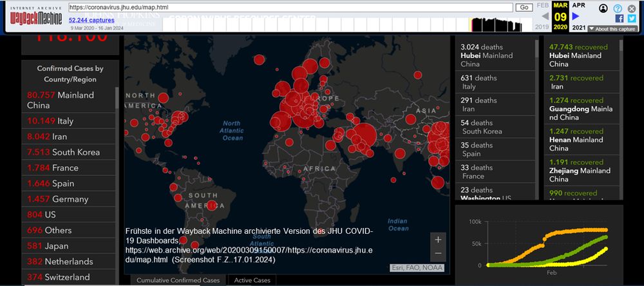Expand About this capture dropdown
The height and width of the screenshot is (286, 644).
pos(612,29)
